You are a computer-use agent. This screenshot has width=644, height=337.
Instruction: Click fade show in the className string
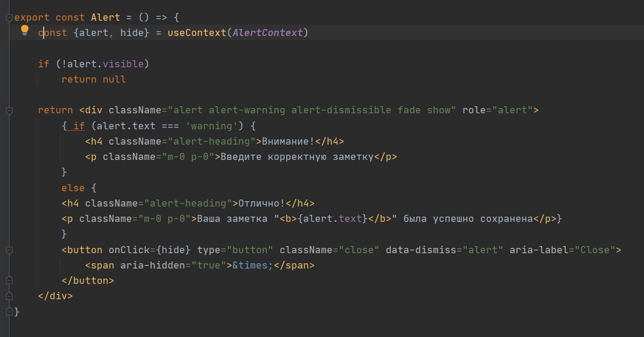424,110
